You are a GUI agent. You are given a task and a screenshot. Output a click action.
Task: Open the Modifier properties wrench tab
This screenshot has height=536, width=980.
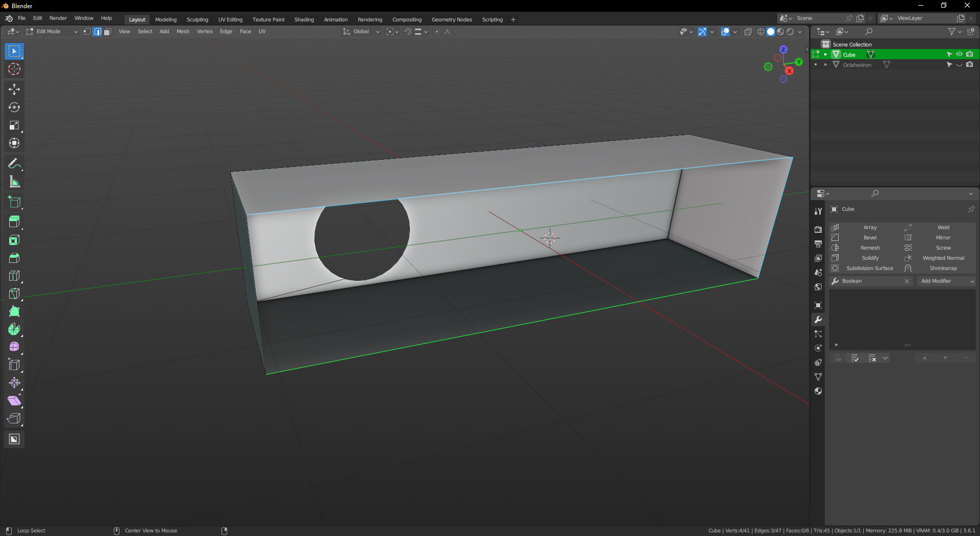point(818,320)
